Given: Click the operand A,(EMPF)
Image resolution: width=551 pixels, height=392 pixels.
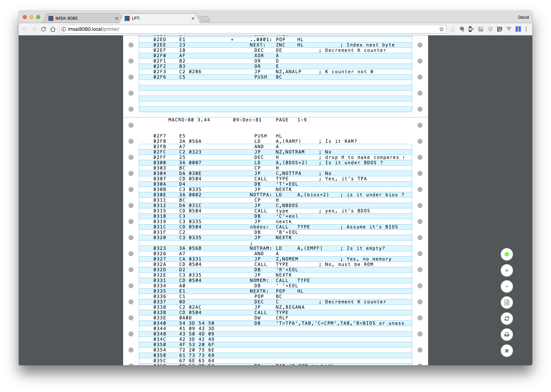Looking at the screenshot, I should 310,248.
